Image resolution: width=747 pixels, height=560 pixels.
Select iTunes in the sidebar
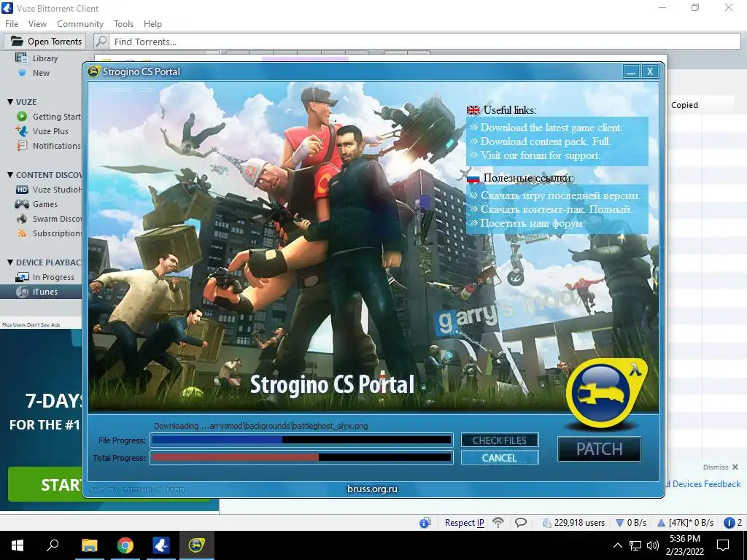pos(44,292)
